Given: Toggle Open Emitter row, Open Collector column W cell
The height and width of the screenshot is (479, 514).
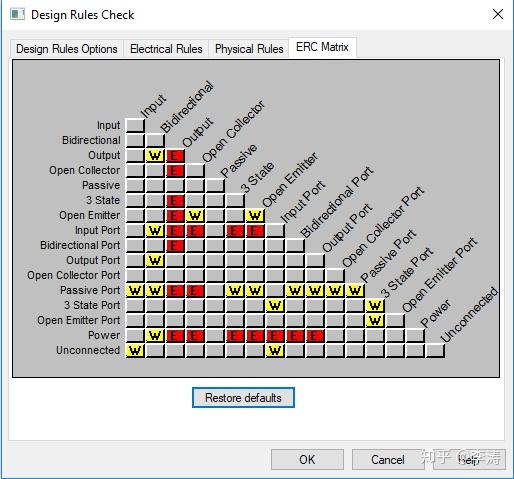Looking at the screenshot, I should (x=195, y=216).
